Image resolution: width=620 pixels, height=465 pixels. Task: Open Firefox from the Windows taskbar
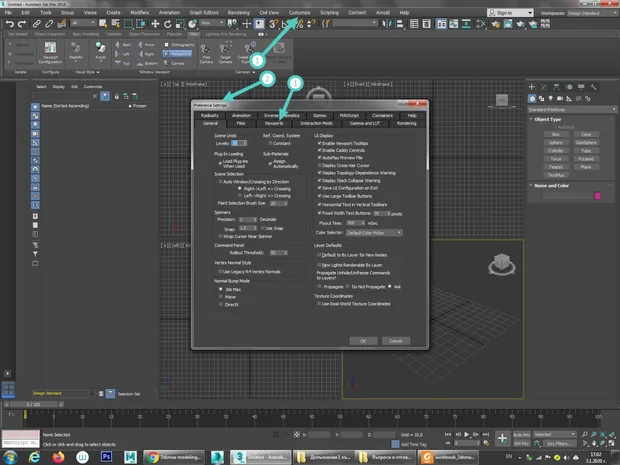[58, 455]
